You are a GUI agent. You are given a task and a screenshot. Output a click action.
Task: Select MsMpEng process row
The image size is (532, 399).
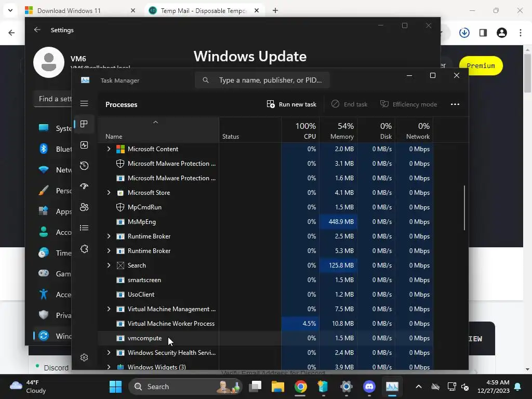pos(265,221)
